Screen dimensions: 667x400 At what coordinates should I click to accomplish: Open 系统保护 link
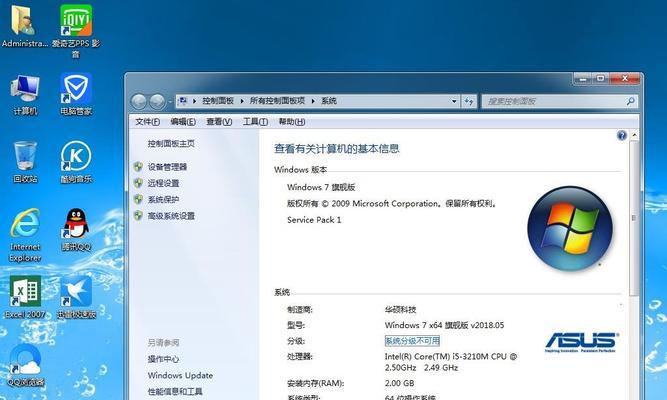coord(163,200)
